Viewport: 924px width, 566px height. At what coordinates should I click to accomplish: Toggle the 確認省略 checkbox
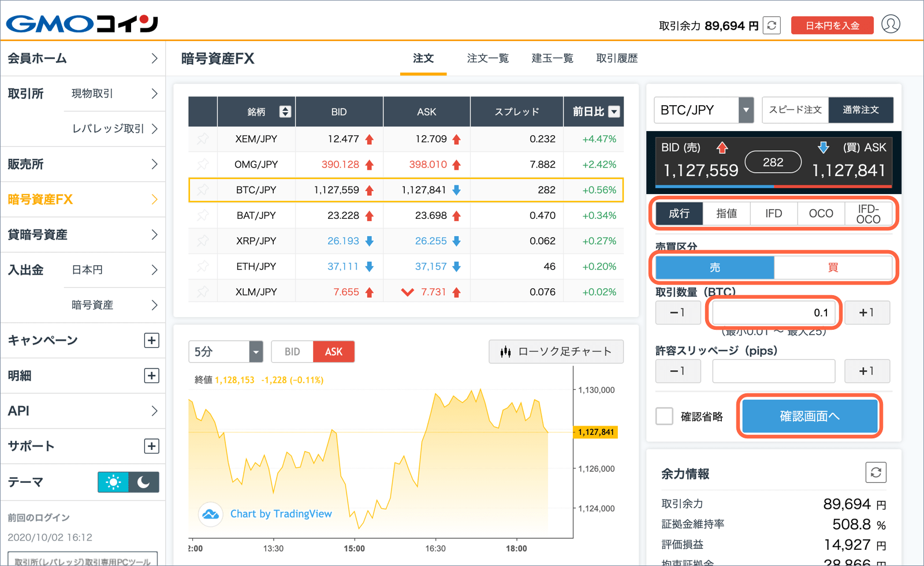(x=664, y=416)
